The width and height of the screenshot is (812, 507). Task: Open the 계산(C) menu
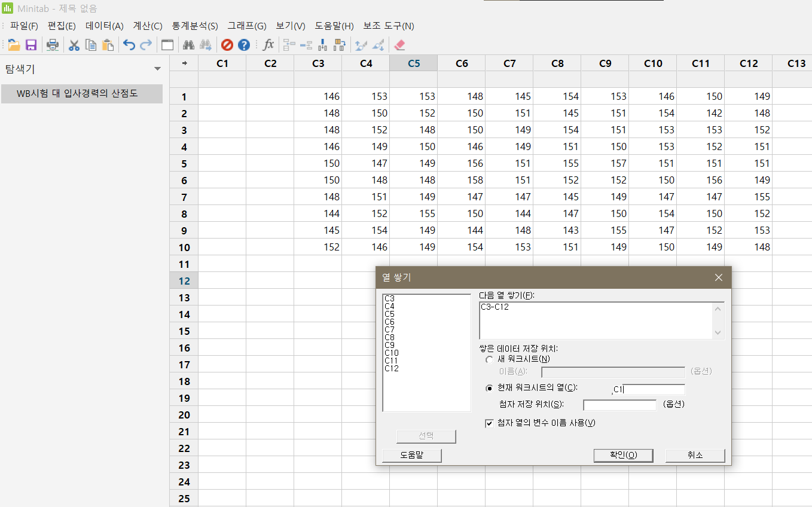(147, 26)
